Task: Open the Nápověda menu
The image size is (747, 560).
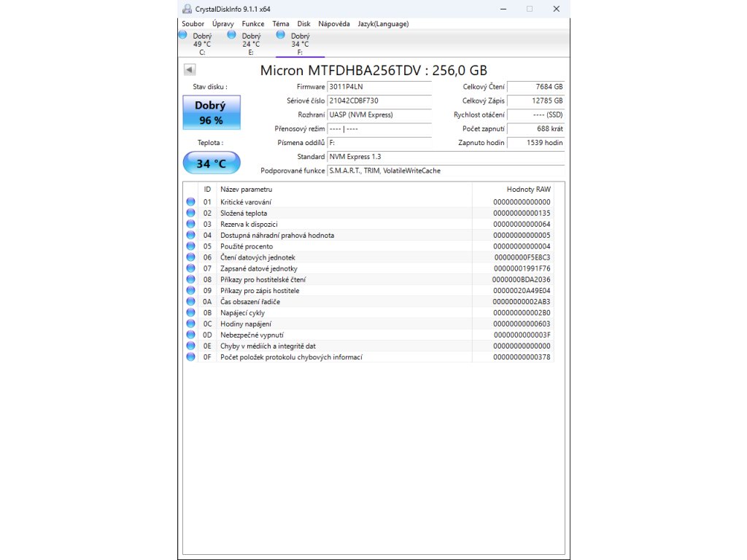Action: [x=334, y=23]
